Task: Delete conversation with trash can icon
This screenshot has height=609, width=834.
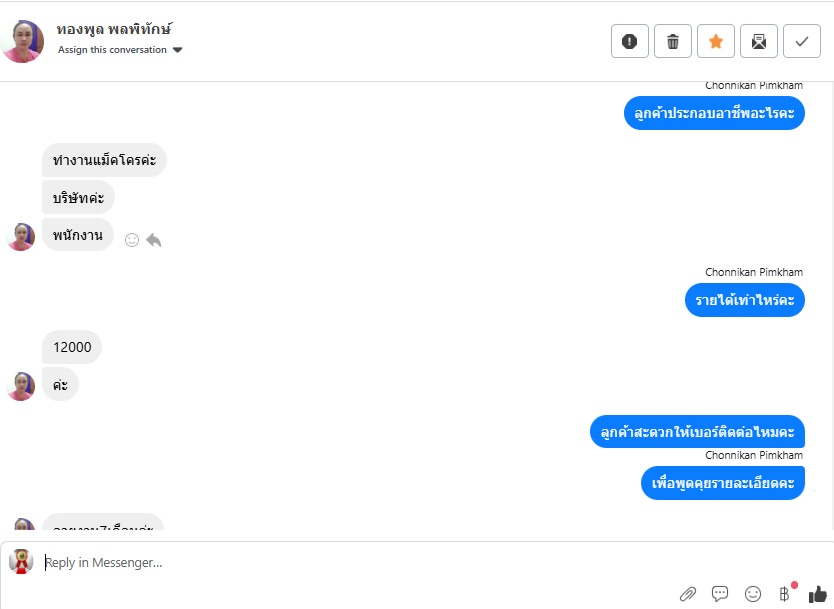Action: [x=673, y=41]
